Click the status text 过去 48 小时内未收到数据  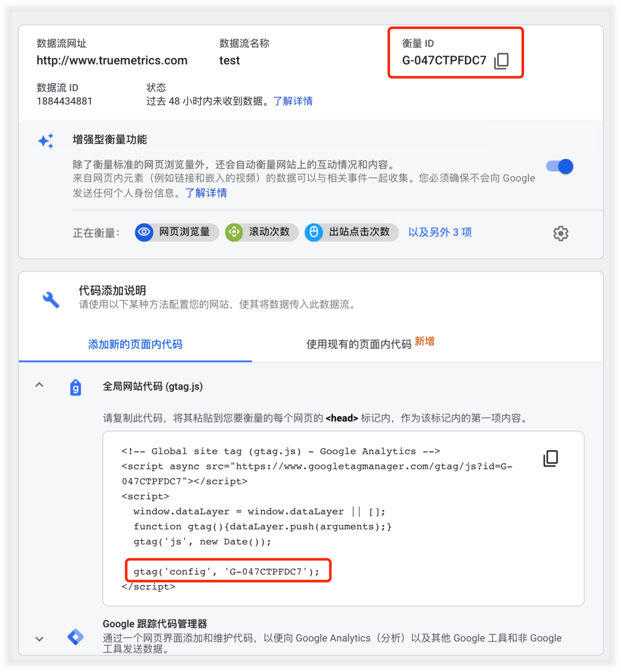point(207,101)
